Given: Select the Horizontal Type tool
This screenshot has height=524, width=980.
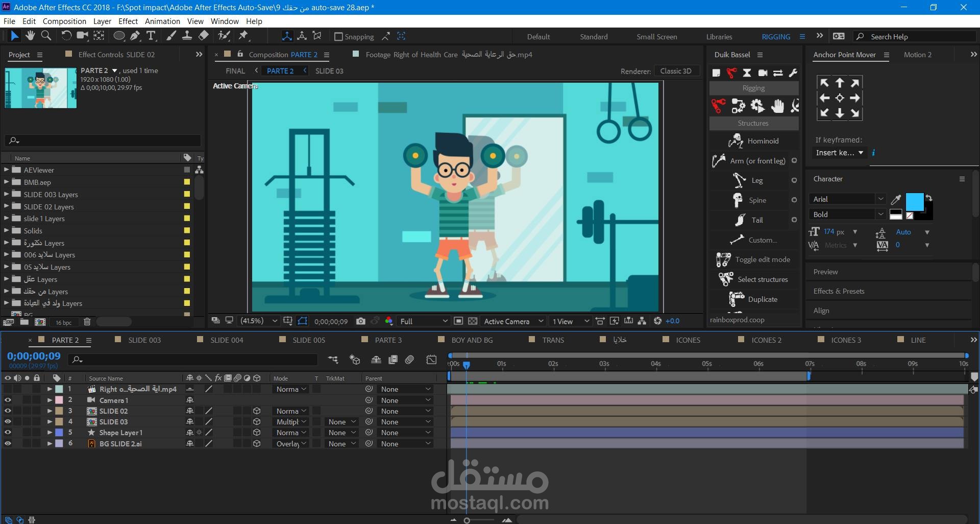Looking at the screenshot, I should pos(151,36).
